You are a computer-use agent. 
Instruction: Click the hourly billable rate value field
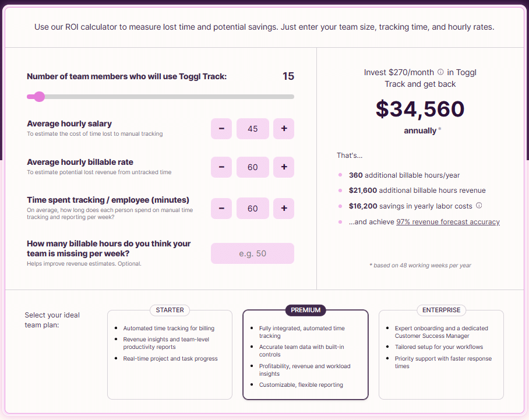252,167
